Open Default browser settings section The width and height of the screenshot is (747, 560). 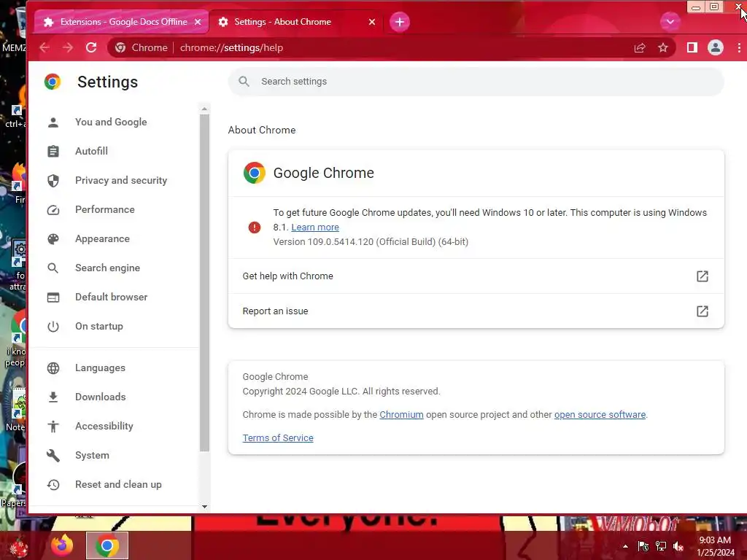112,297
